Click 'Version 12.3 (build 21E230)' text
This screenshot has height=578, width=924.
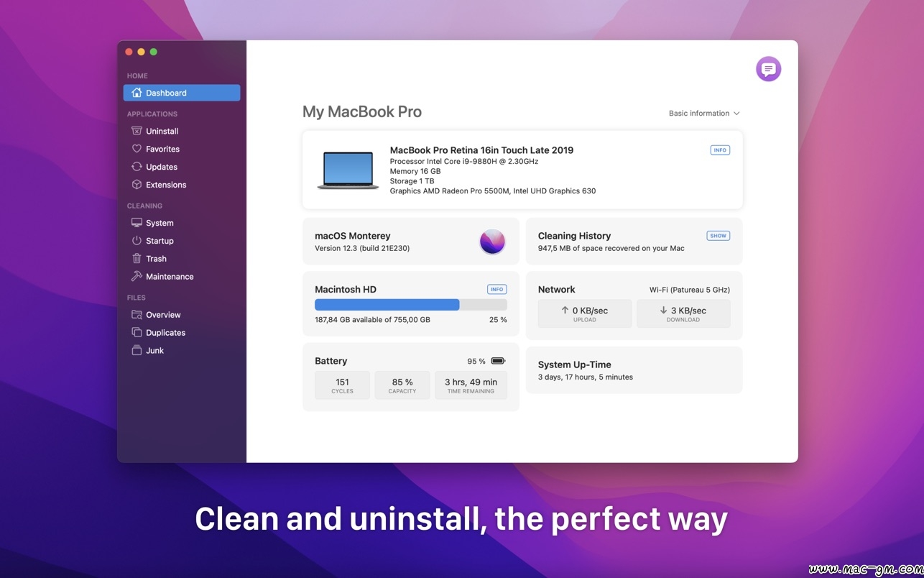(362, 249)
